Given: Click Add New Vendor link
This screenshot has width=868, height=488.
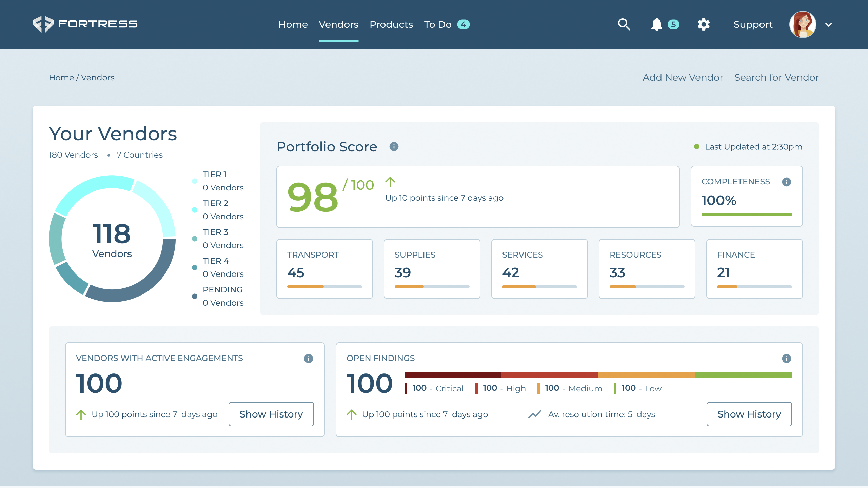Looking at the screenshot, I should pos(683,78).
